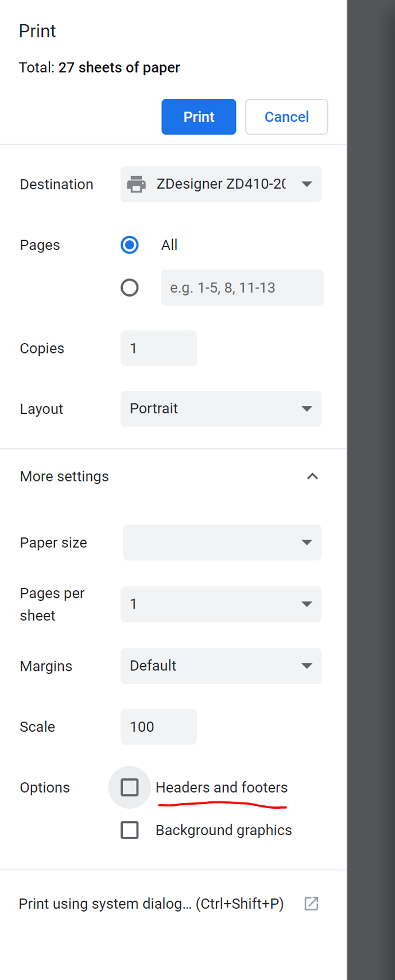The width and height of the screenshot is (395, 980).
Task: Click the Scale value field
Action: (158, 727)
